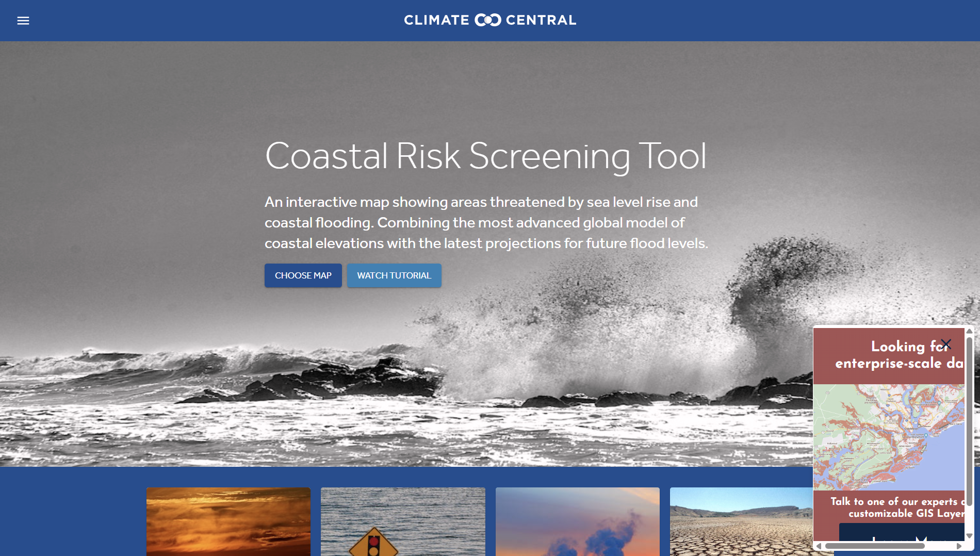Open the WATCH TUTORIAL video

[394, 275]
